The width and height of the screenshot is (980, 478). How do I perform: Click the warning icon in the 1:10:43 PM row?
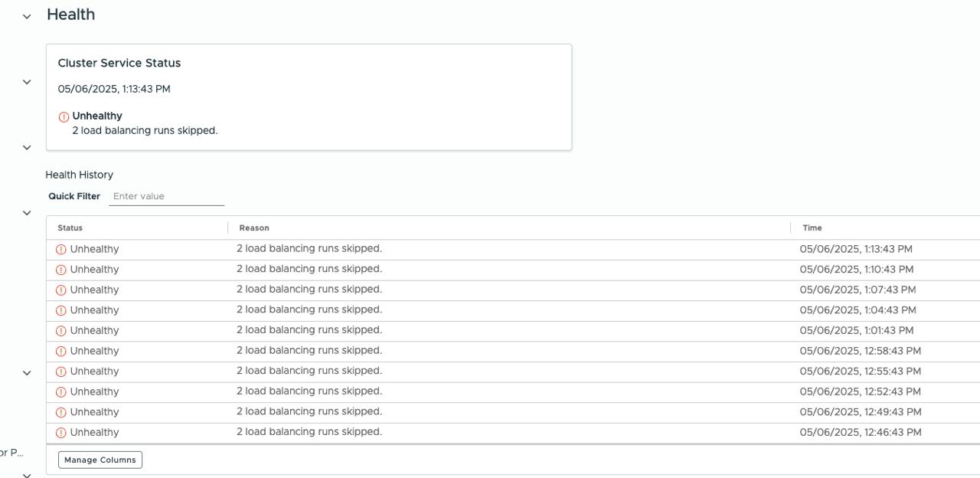point(61,270)
